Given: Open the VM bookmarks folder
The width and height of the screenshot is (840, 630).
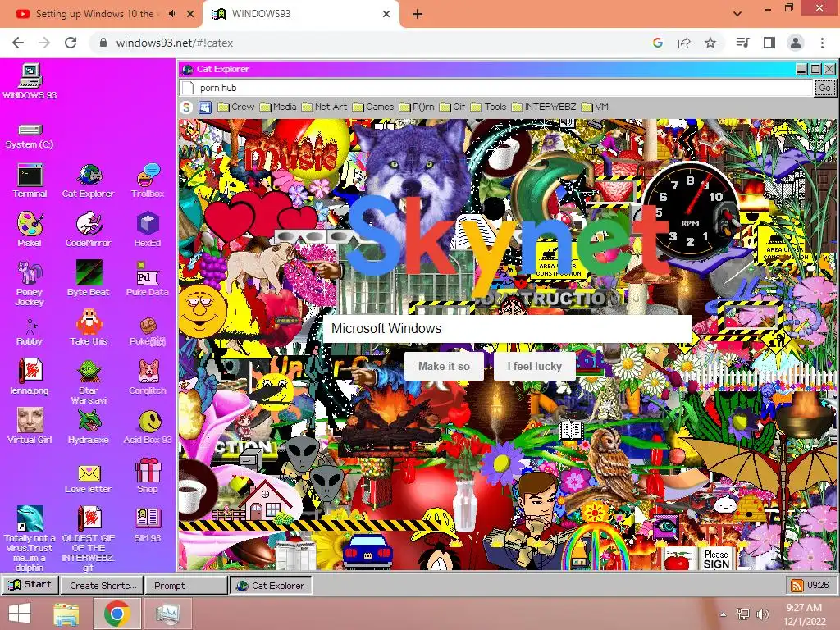Looking at the screenshot, I should pos(596,107).
